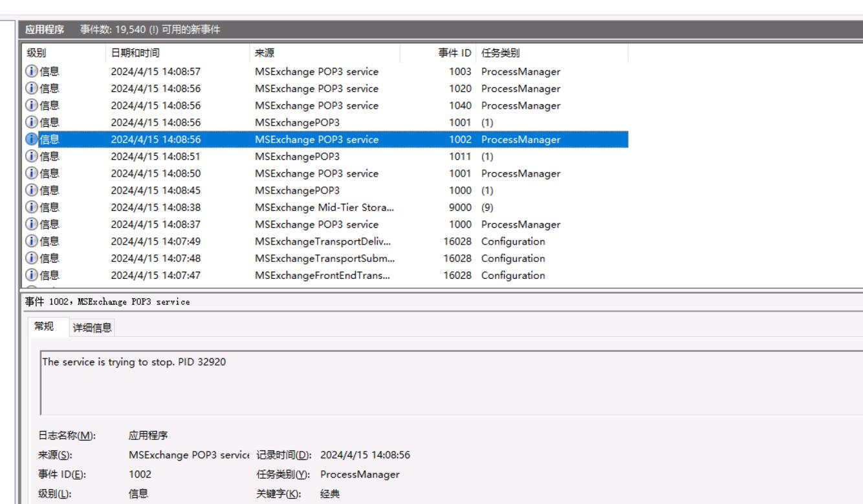Select event ID 1011 cell

pyautogui.click(x=460, y=157)
